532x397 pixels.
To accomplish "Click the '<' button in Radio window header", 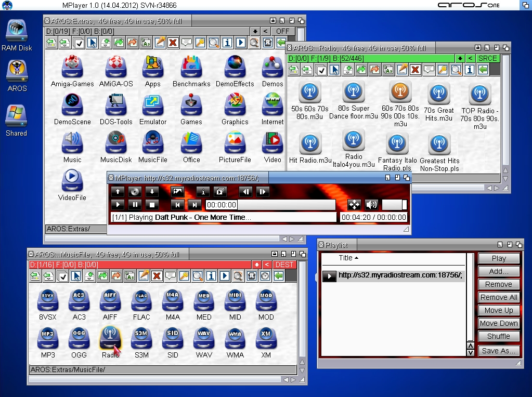I will (x=470, y=58).
